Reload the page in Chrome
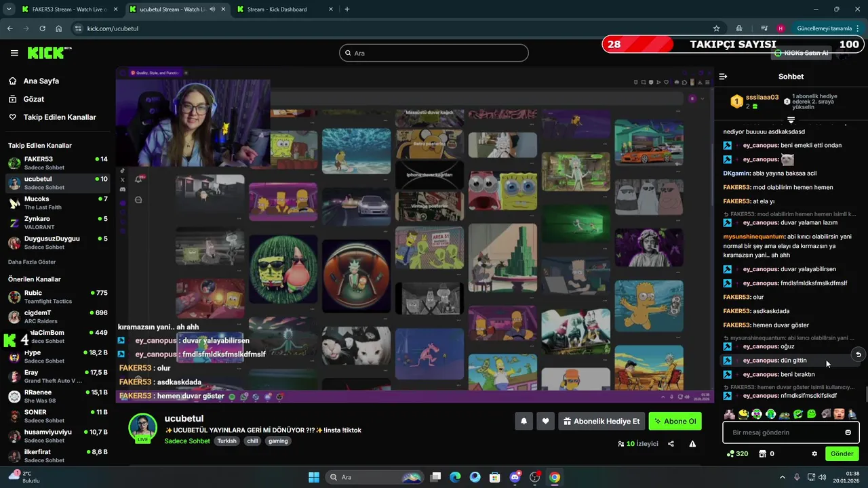868x488 pixels. click(42, 28)
